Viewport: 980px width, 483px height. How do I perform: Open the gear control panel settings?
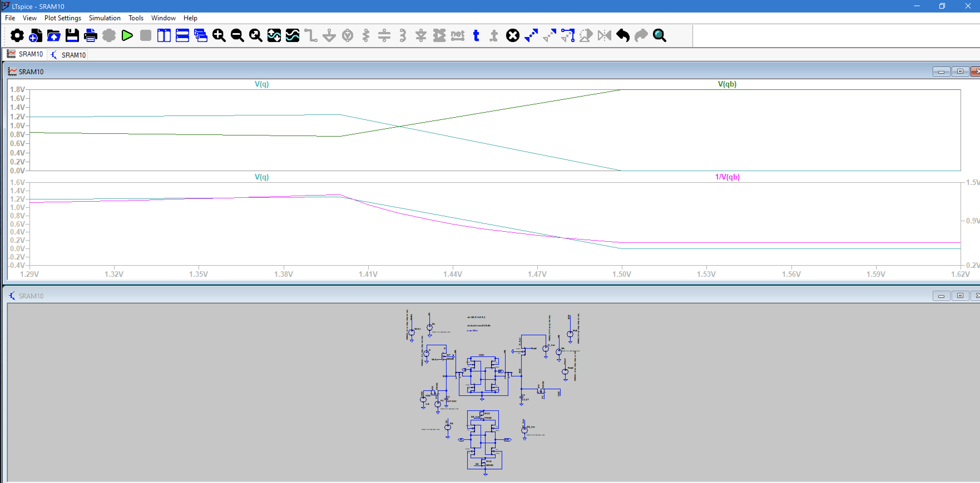tap(17, 35)
